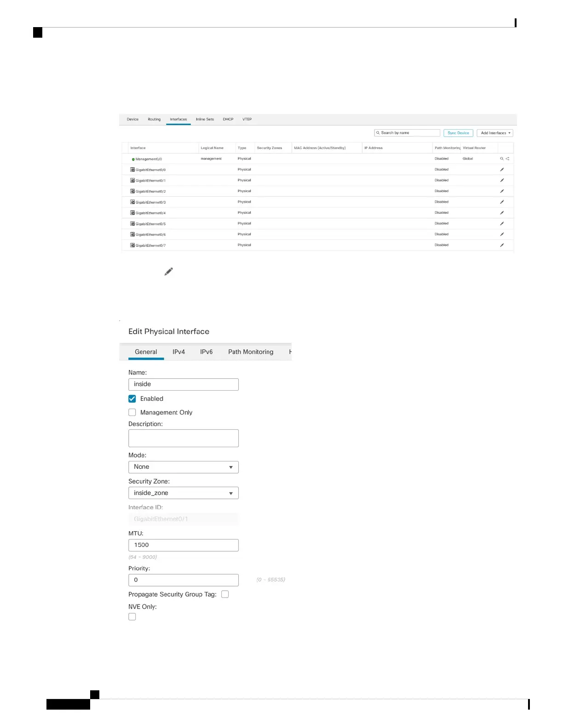This screenshot has height=728, width=563.
Task: Select the Interfaces tab
Action: click(178, 119)
